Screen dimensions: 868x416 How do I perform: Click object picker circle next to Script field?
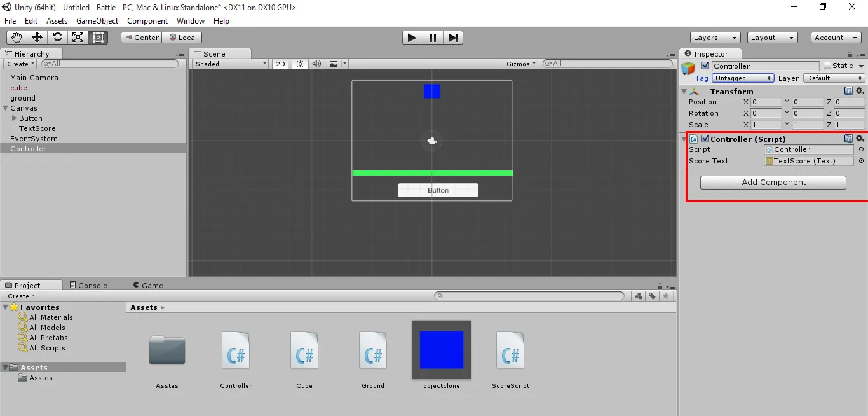pos(861,149)
